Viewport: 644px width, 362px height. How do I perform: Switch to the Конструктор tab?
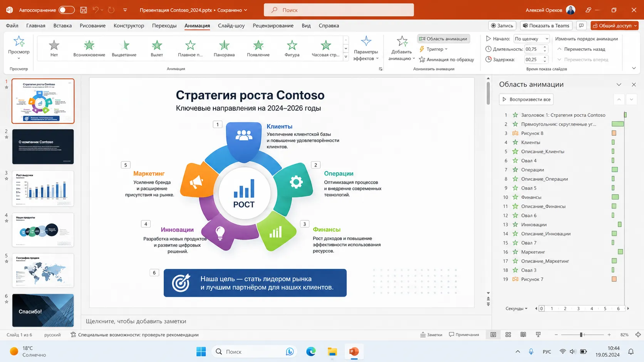(x=129, y=25)
